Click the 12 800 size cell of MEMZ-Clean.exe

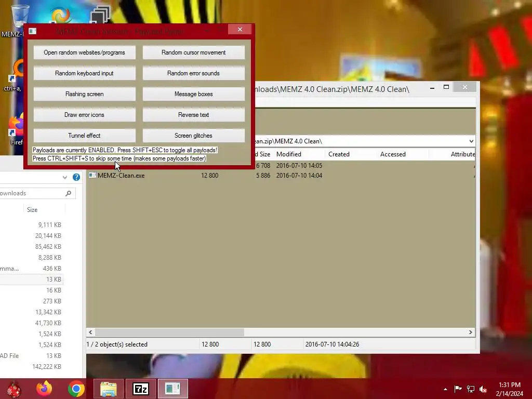pyautogui.click(x=210, y=176)
